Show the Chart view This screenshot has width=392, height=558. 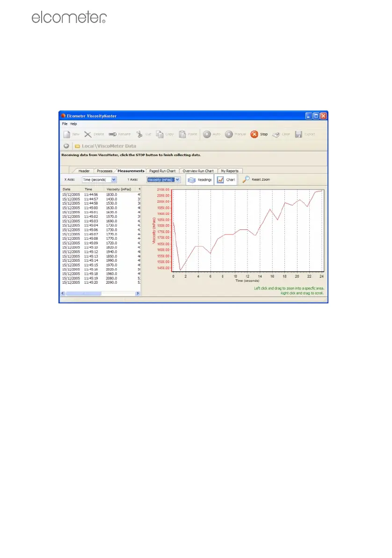click(226, 180)
